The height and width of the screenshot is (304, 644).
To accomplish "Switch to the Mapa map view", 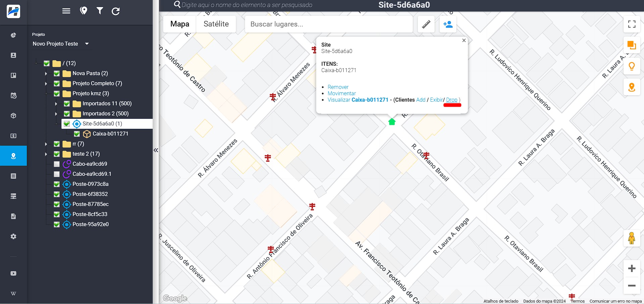I will coord(180,24).
